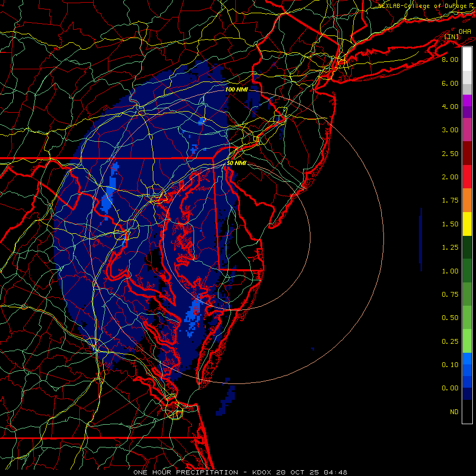Click the yellow legend swatch
Viewport: 476px width, 476px height.
(467, 224)
